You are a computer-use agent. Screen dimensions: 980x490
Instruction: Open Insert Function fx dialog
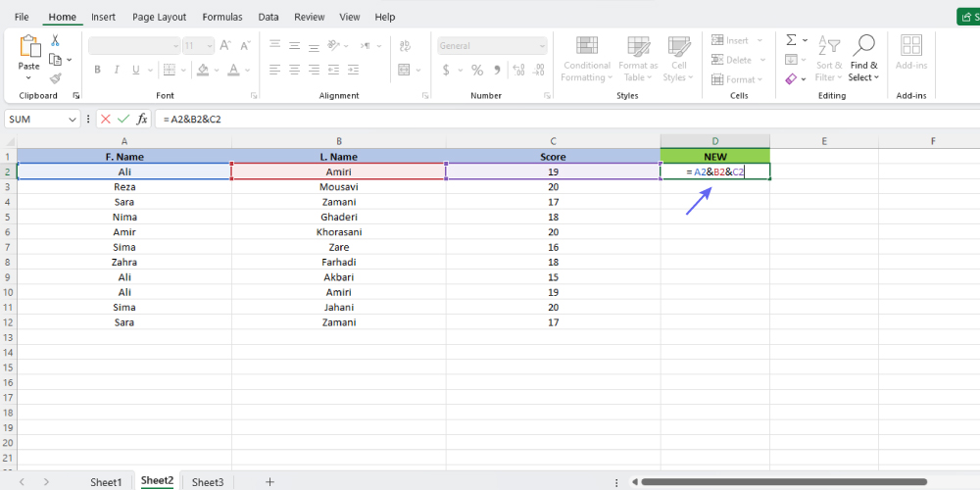coord(142,119)
